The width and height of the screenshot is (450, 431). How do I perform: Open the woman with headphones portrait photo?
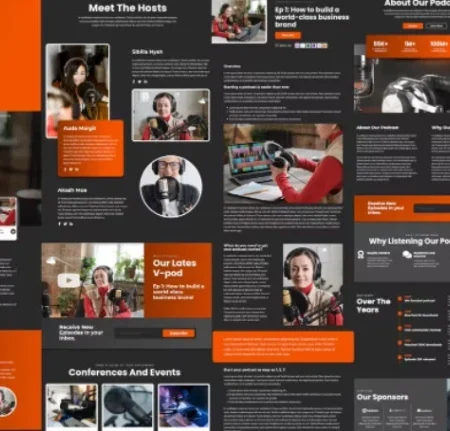click(313, 284)
